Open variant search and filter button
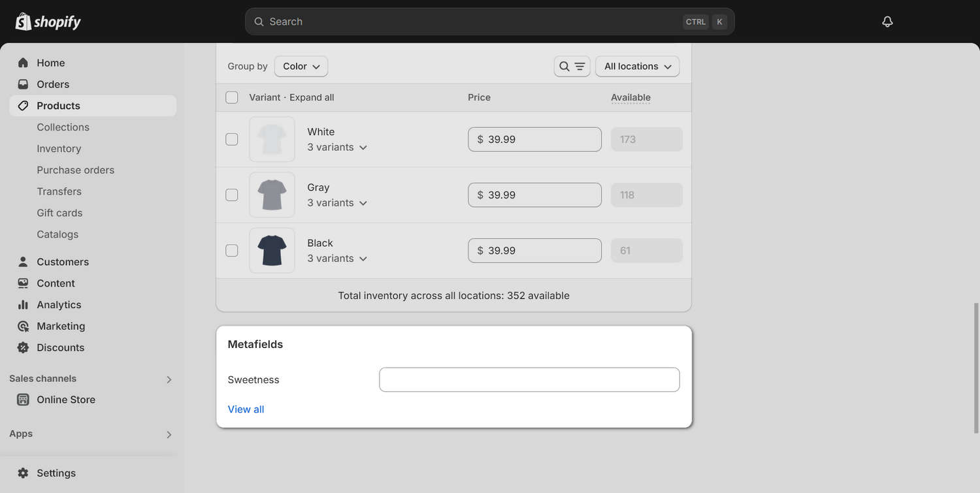 point(572,66)
